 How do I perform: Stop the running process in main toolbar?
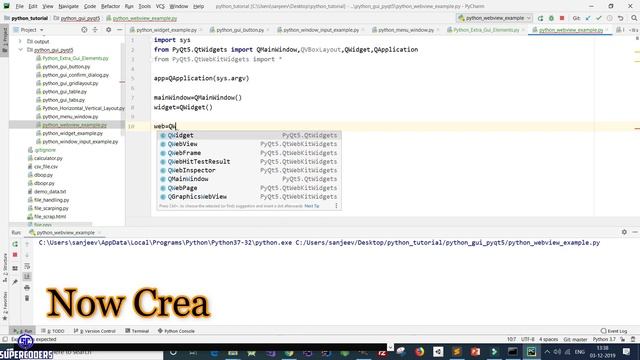(562, 18)
